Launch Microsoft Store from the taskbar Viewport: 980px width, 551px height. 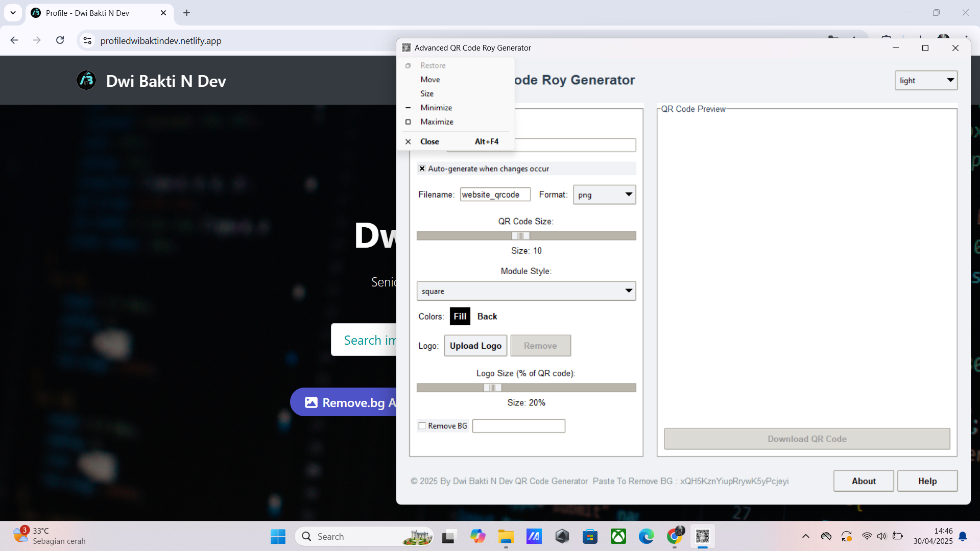click(x=590, y=536)
